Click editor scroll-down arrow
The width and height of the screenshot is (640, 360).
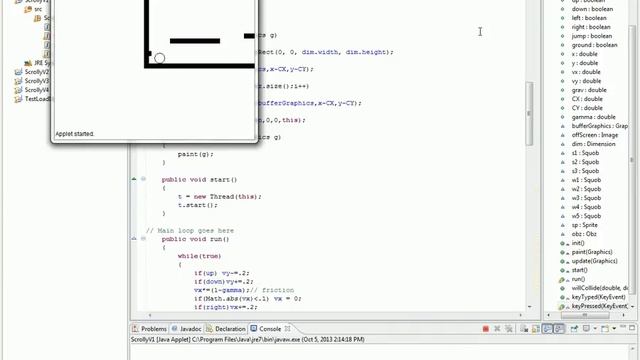tap(529, 307)
